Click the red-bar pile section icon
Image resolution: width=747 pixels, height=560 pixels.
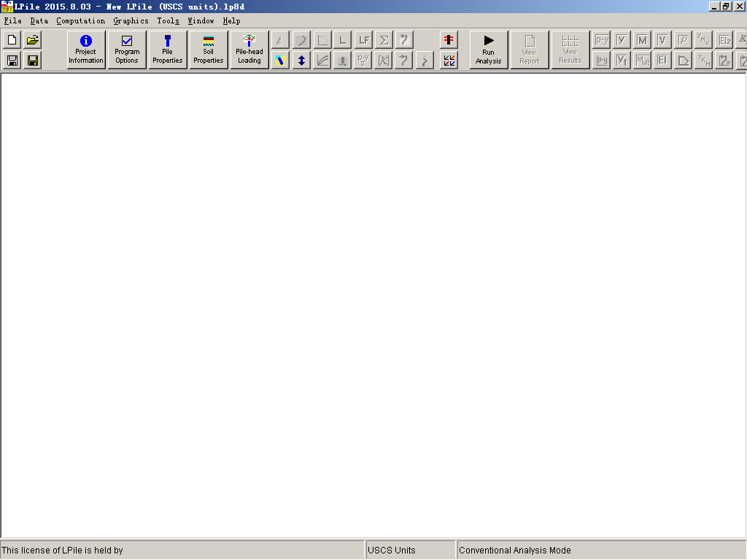coord(449,40)
